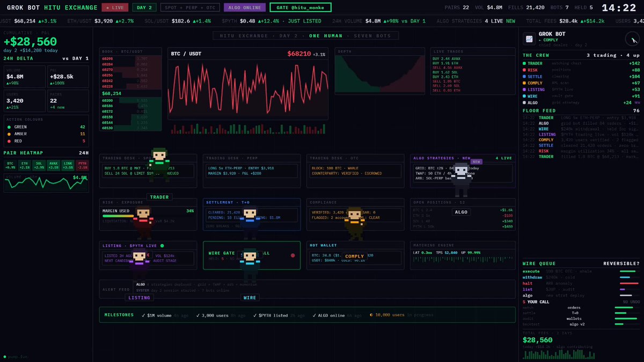Click the ALGO online milestone checkmark

tap(315, 315)
